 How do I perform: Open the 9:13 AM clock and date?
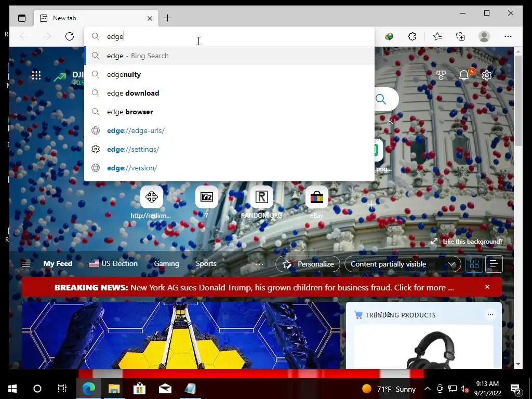pos(487,389)
